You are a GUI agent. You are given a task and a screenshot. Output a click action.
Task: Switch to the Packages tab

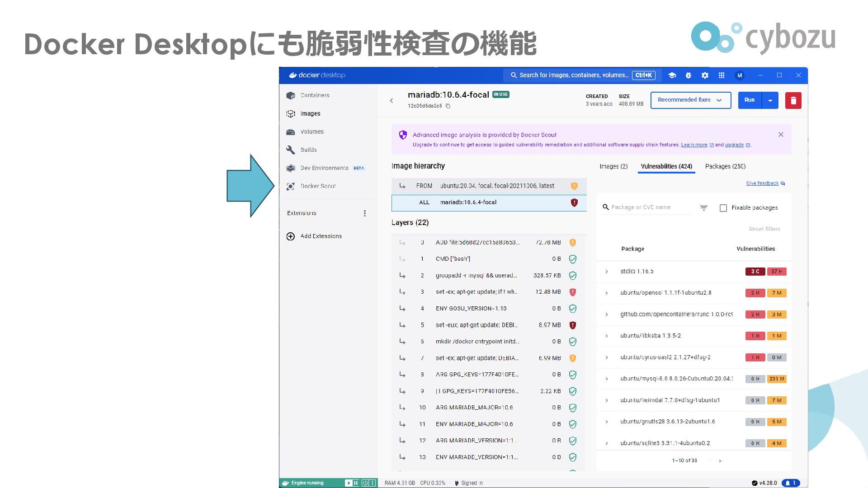pyautogui.click(x=725, y=166)
